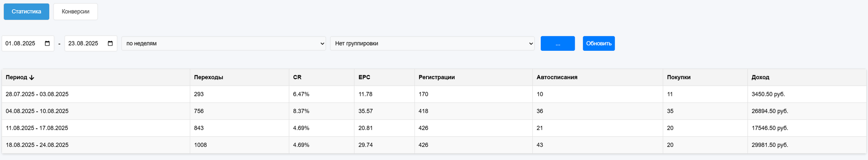Image resolution: width=868 pixels, height=160 pixels.
Task: Expand the 'по неделям' interval dropdown
Action: click(x=224, y=44)
